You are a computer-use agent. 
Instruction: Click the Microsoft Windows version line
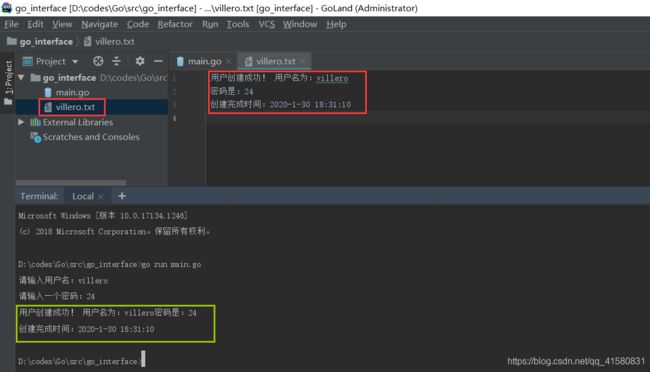[x=103, y=216]
